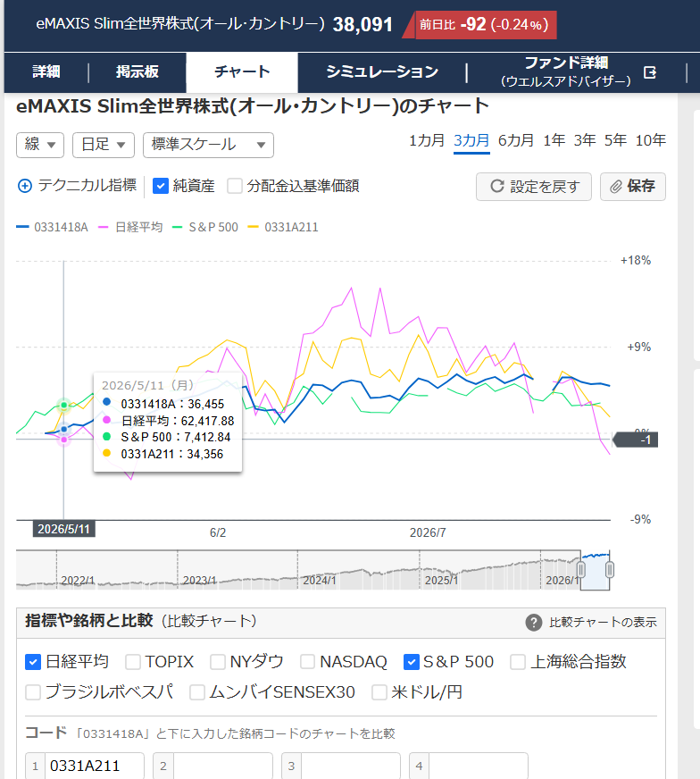Click the 保存 save button
Image resolution: width=700 pixels, height=779 pixels.
click(632, 187)
